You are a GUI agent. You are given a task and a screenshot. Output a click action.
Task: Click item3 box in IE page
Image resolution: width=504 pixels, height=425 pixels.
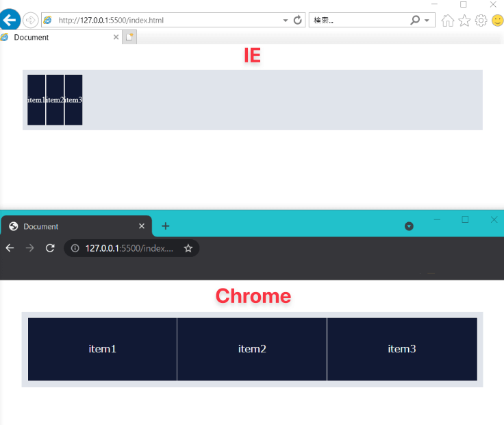click(x=73, y=99)
